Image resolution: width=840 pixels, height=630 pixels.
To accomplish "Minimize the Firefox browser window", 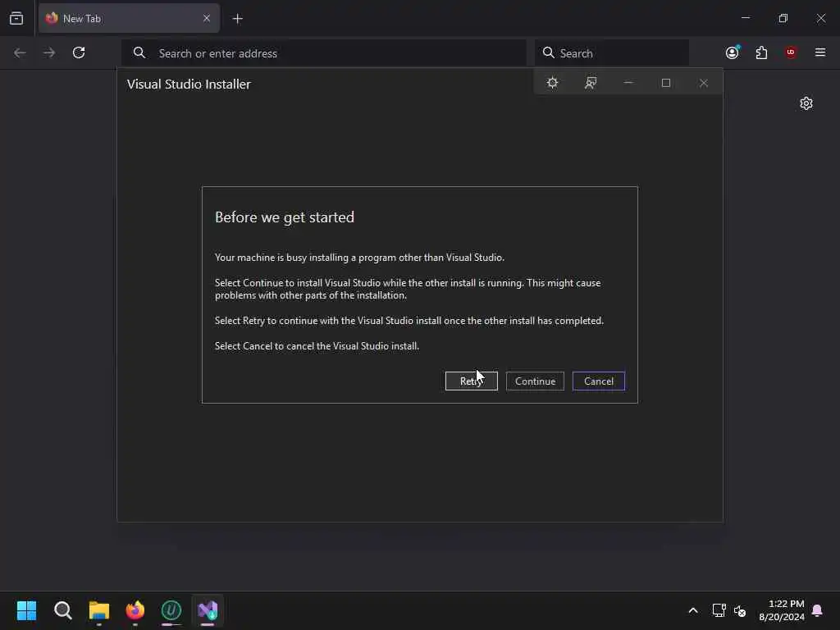I will (x=746, y=18).
